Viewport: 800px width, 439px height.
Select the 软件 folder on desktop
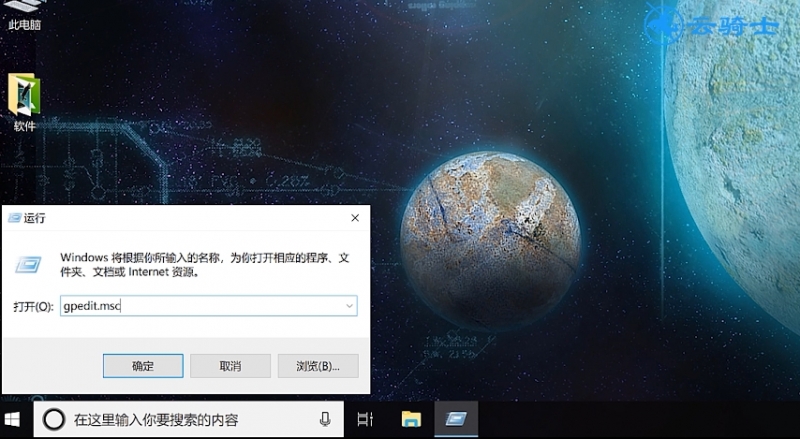[x=24, y=102]
